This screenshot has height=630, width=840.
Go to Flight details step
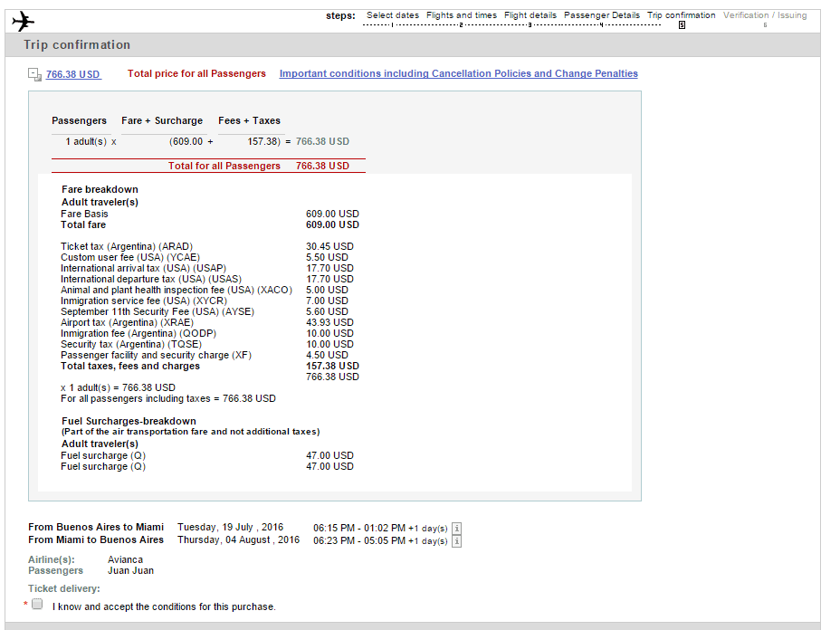pyautogui.click(x=530, y=15)
